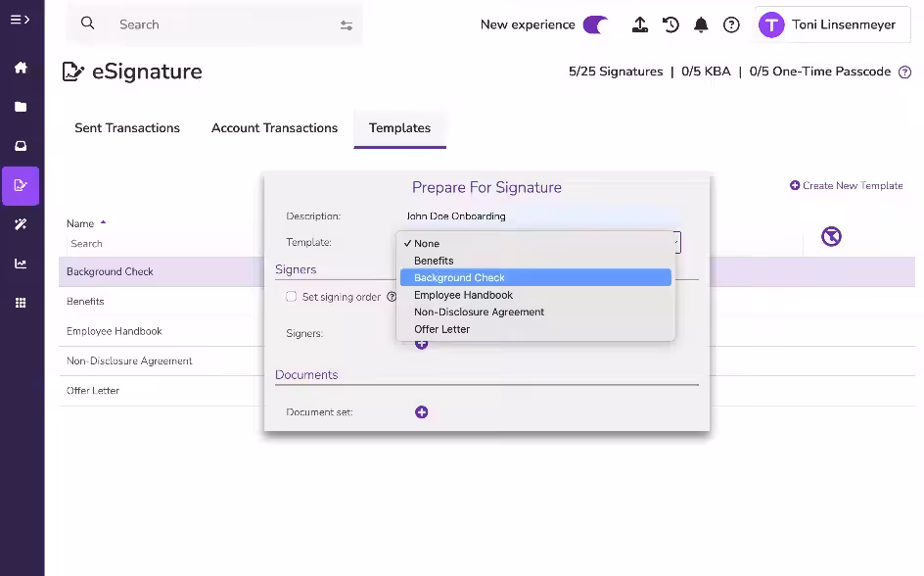The height and width of the screenshot is (576, 924).
Task: Click the 0/5 KBA usage text
Action: (x=706, y=72)
